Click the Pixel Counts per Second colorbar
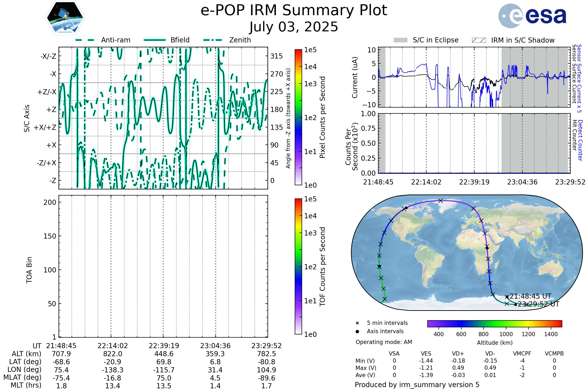The image size is (588, 392). pyautogui.click(x=298, y=118)
